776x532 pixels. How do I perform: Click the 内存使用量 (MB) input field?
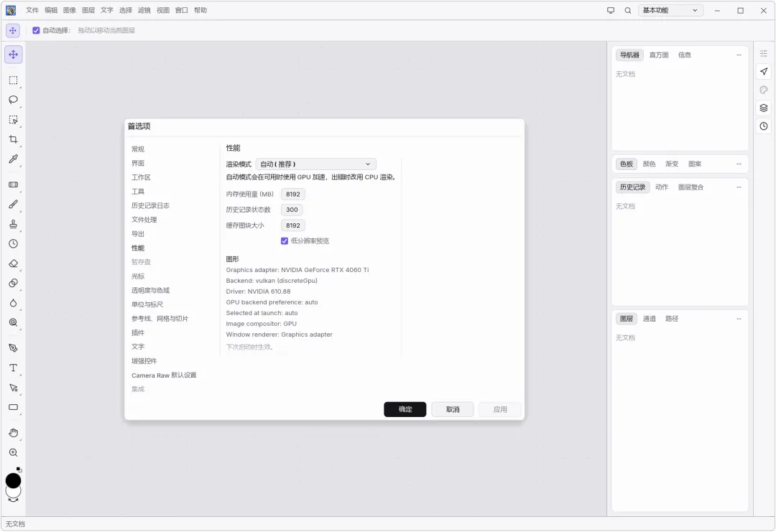[293, 195]
